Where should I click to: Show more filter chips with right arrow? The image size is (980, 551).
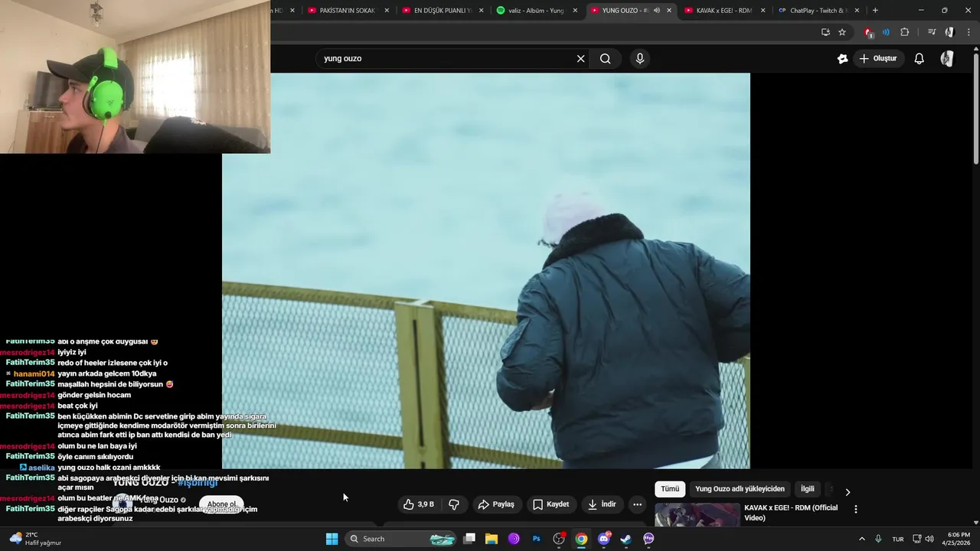click(x=848, y=492)
